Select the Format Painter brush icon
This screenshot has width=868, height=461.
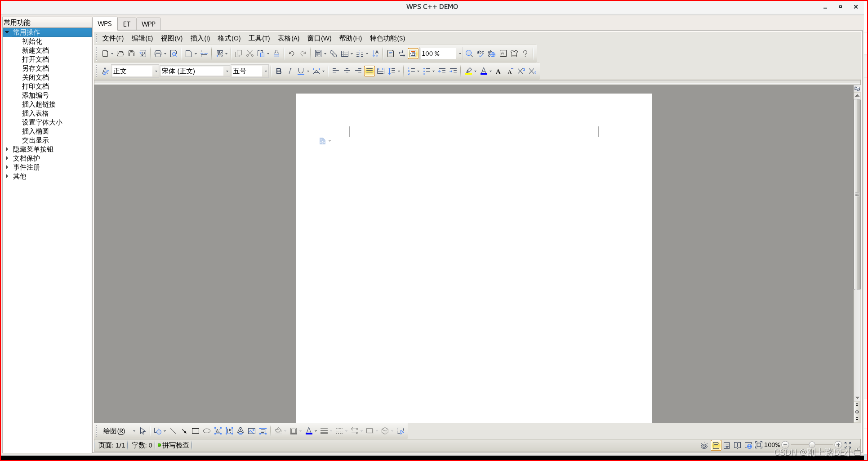point(276,54)
